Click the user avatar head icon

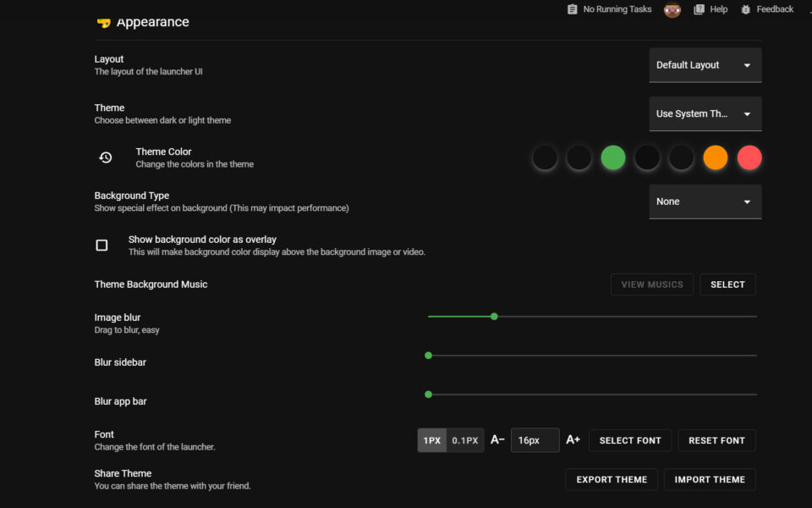[672, 9]
